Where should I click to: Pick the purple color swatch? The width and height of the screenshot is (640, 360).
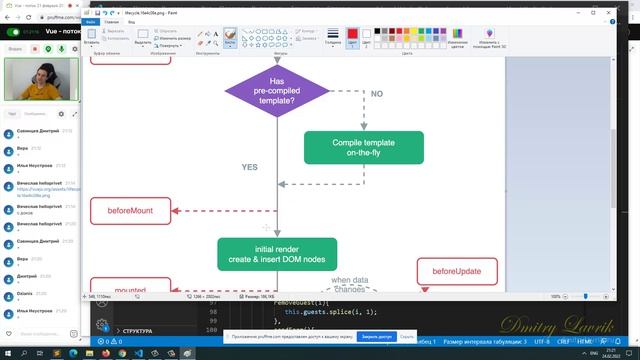[x=443, y=31]
